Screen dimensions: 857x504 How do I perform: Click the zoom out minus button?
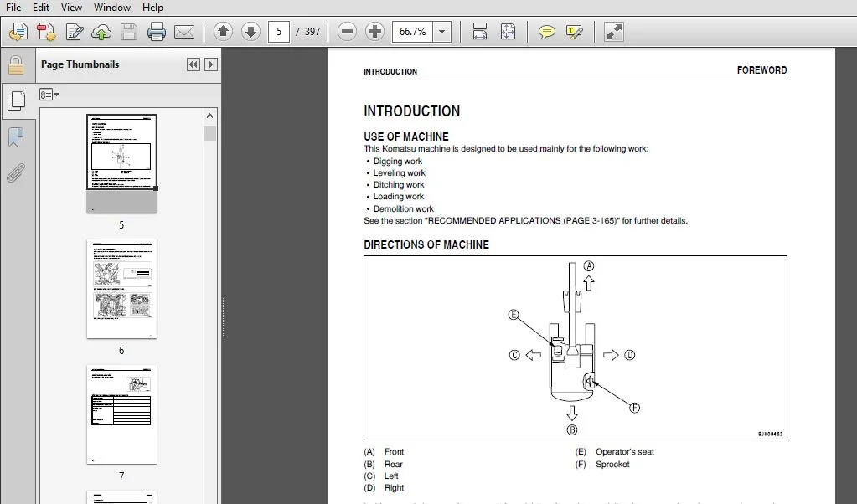click(347, 32)
